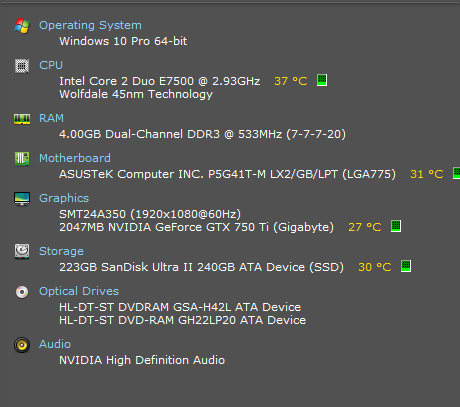Open the Operating System section link
Screen dimensions: 460x407
pyautogui.click(x=90, y=25)
